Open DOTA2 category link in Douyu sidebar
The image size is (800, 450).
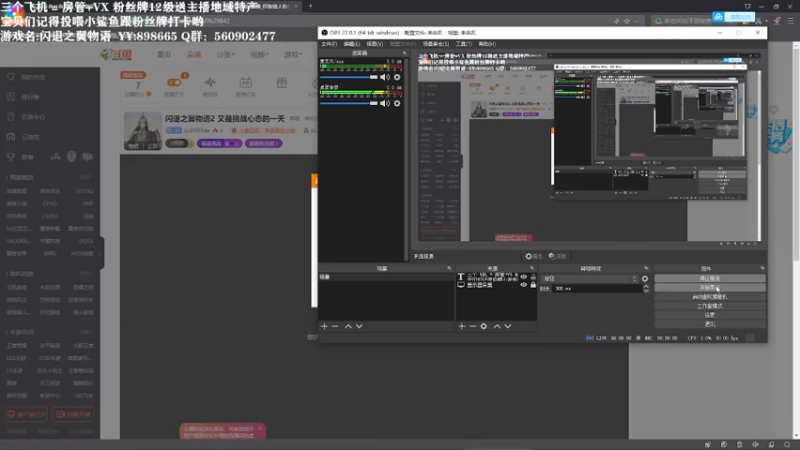(85, 191)
